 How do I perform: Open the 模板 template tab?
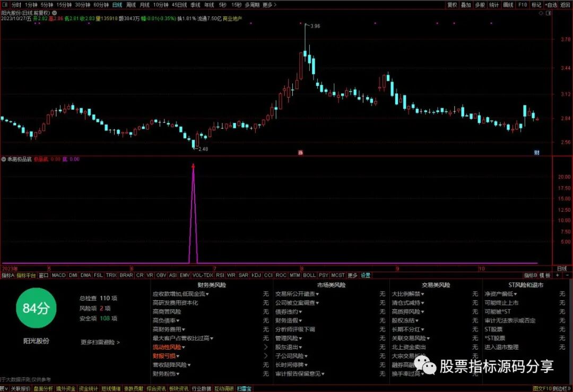click(x=545, y=275)
